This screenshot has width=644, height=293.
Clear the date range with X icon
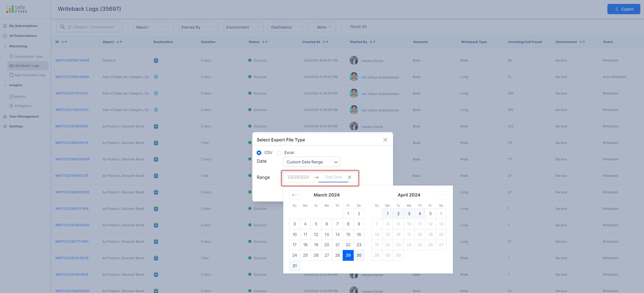349,177
